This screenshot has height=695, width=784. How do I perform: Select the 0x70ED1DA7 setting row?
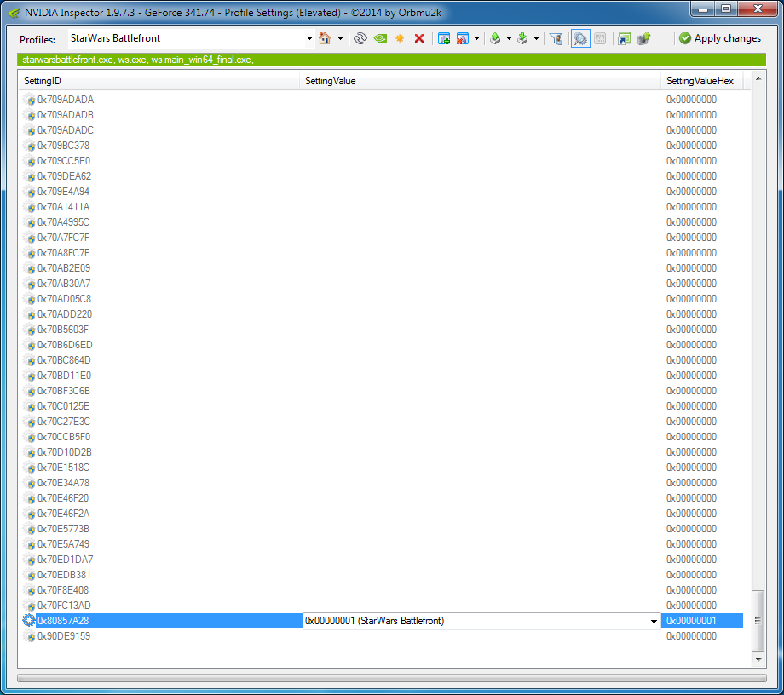(x=383, y=559)
